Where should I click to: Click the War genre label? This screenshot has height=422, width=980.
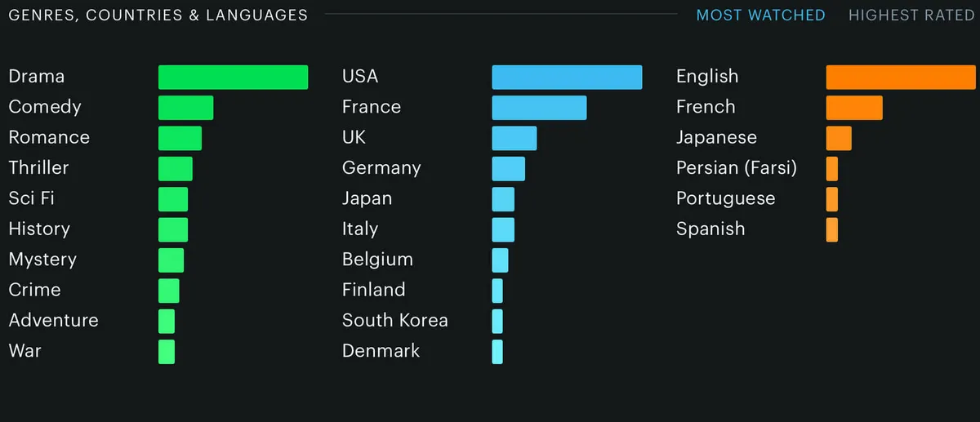pos(25,351)
